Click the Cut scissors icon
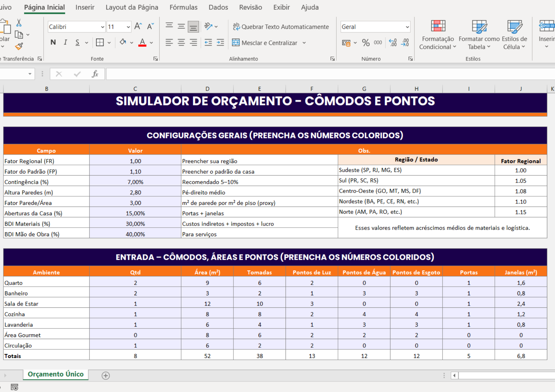 pos(19,23)
